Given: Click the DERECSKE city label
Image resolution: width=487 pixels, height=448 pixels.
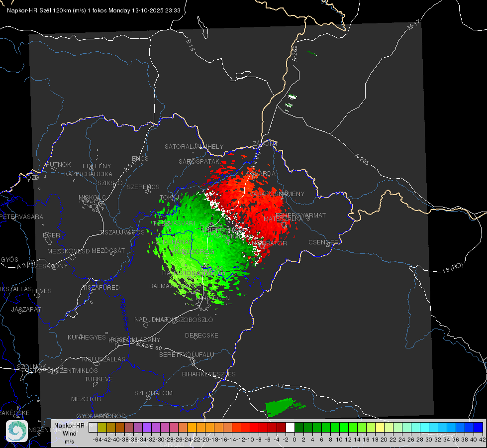Looking at the screenshot, I should 201,336.
